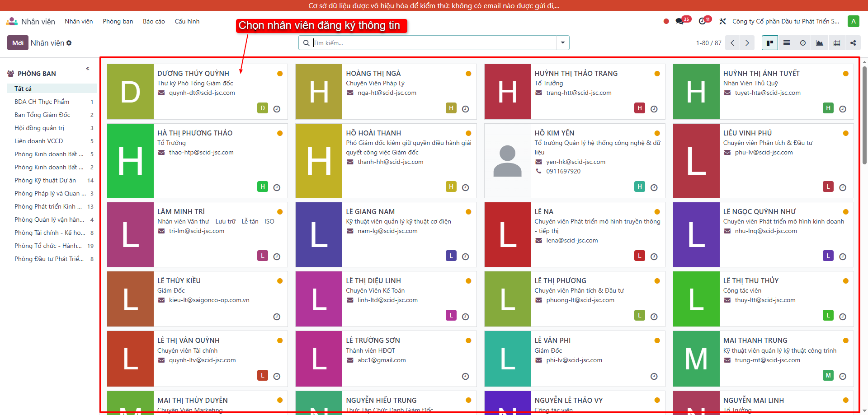The height and width of the screenshot is (415, 868).
Task: Collapse the Phòng ban sidebar panel
Action: 88,69
